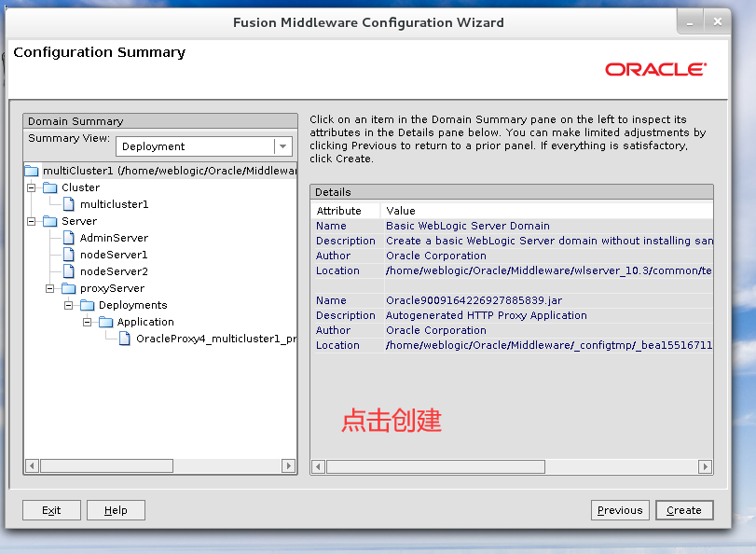Click the 'Oracle9009164226927885839.jar' value

tap(474, 300)
